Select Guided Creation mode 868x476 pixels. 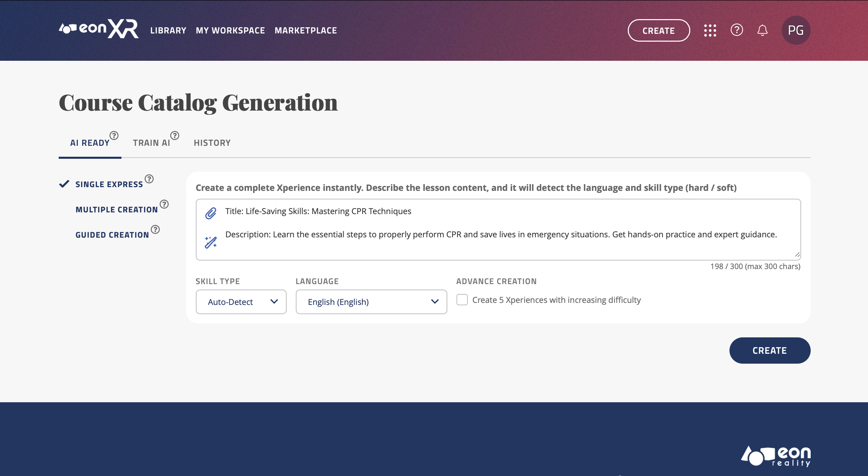click(112, 235)
